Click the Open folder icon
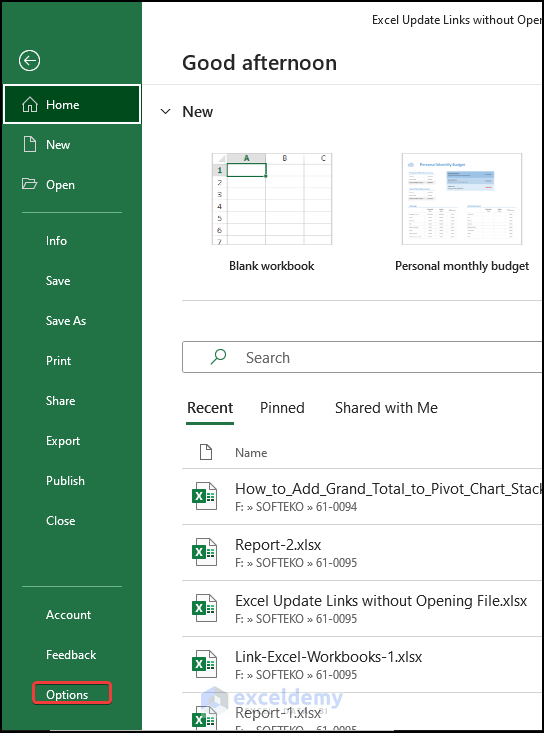 pyautogui.click(x=29, y=184)
